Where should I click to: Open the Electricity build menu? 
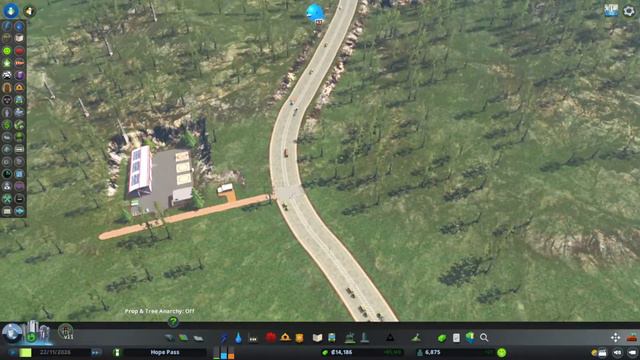(x=224, y=338)
